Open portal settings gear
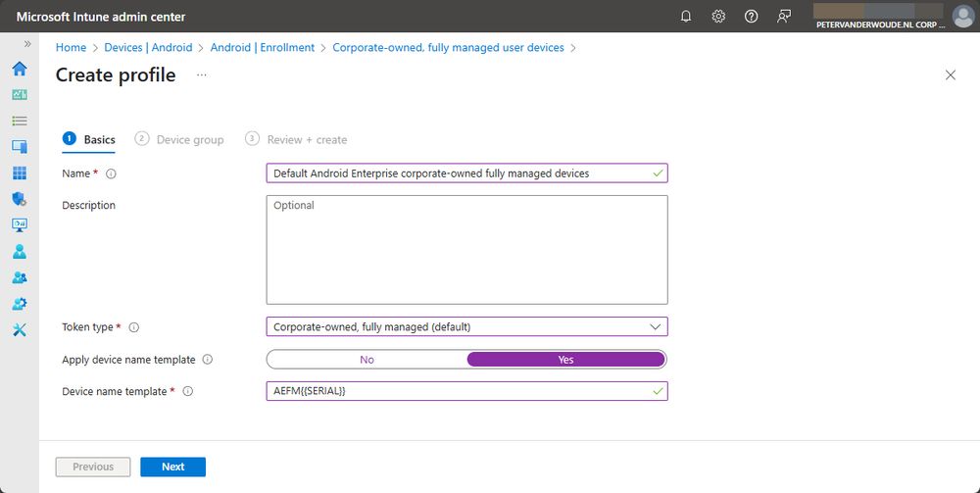The image size is (980, 493). pyautogui.click(x=718, y=17)
